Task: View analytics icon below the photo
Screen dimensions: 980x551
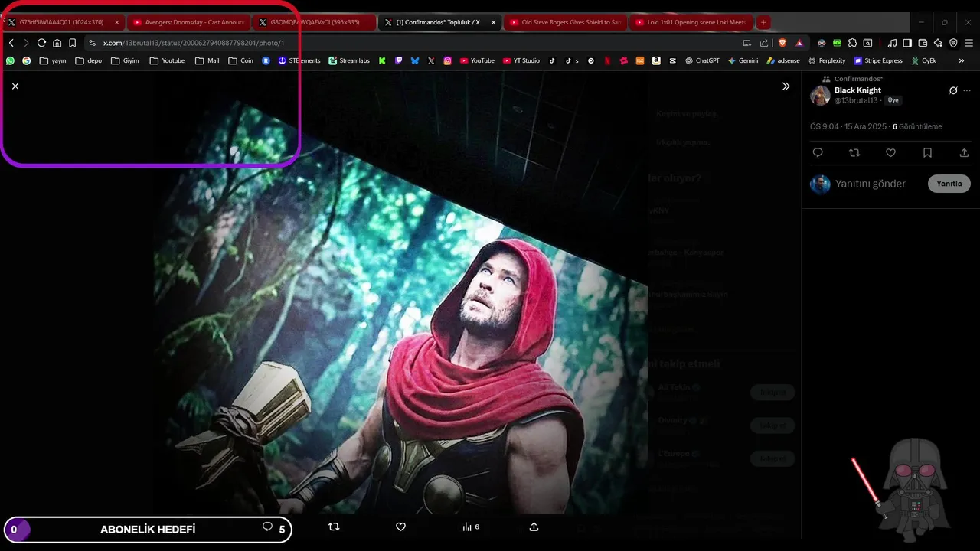Action: point(471,527)
